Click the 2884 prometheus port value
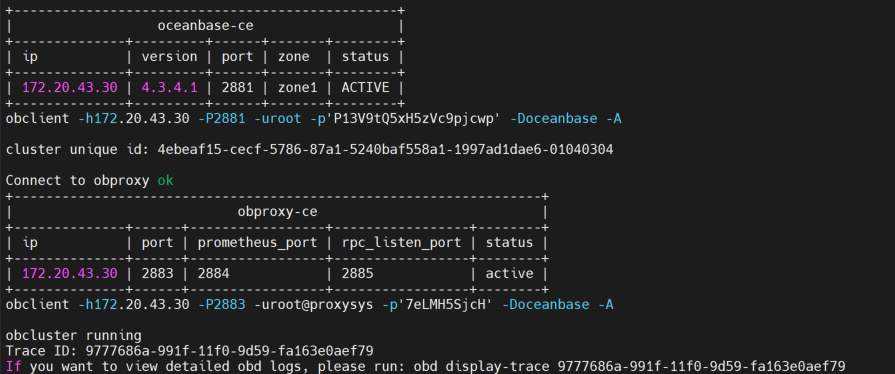The width and height of the screenshot is (895, 374). (x=213, y=274)
